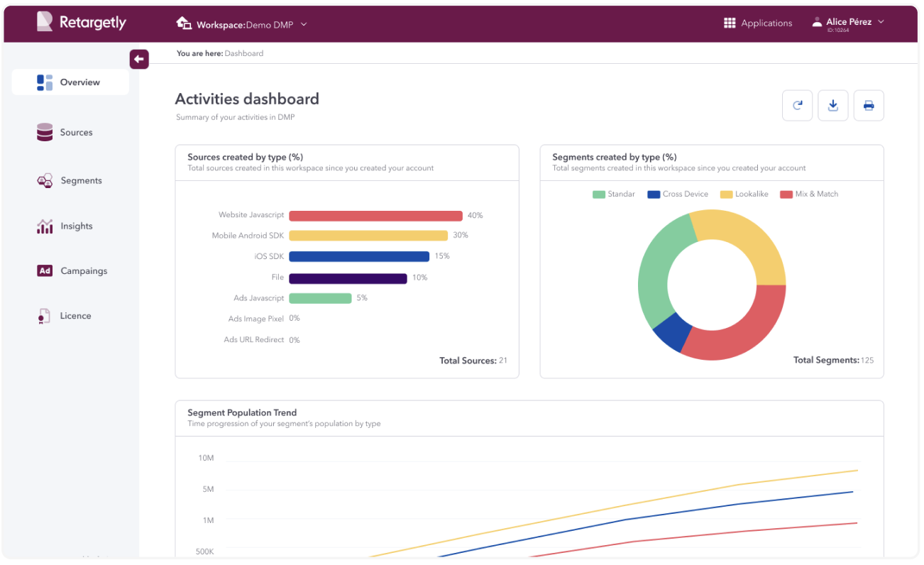The image size is (924, 565).
Task: Click the Website Javascript 40% bar
Action: [x=375, y=216]
